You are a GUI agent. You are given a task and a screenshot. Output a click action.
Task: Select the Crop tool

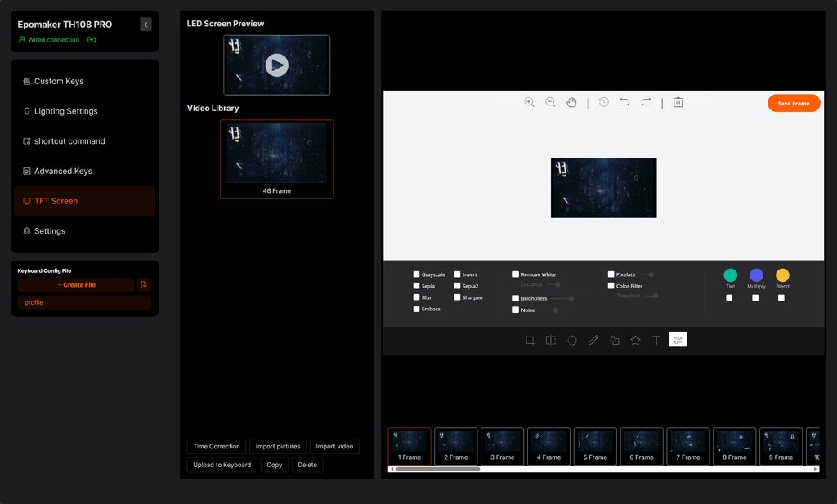530,340
